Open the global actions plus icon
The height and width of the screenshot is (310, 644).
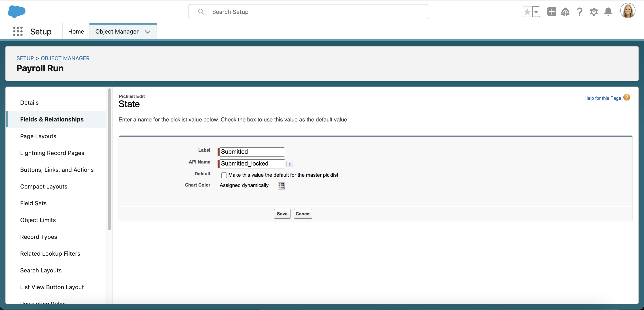tap(551, 11)
